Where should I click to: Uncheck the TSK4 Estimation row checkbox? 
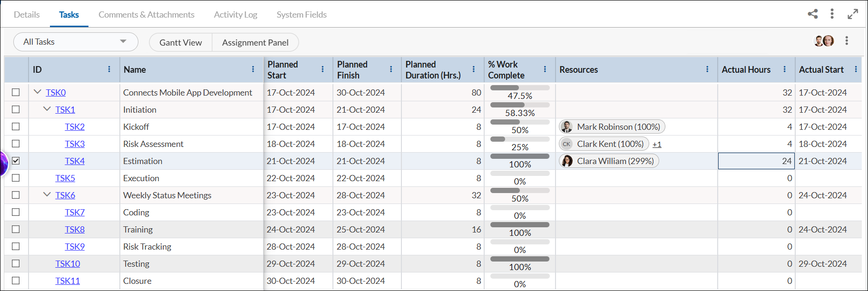(16, 161)
